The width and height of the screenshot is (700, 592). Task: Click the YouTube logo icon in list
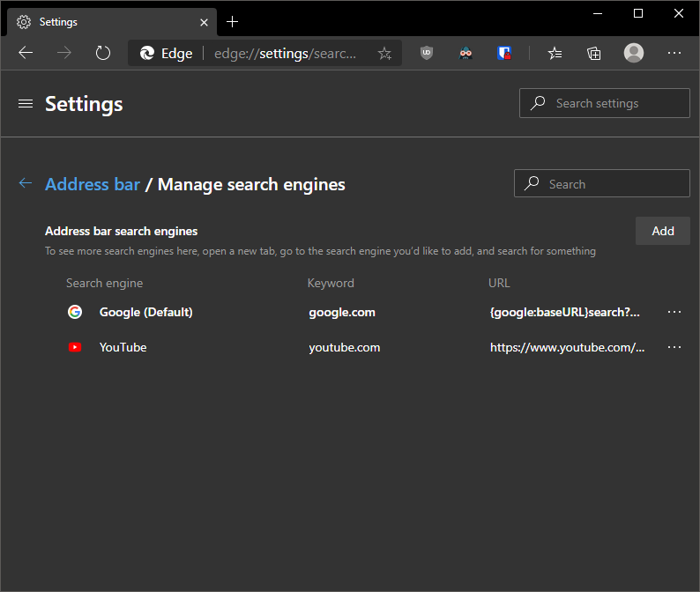pyautogui.click(x=75, y=347)
